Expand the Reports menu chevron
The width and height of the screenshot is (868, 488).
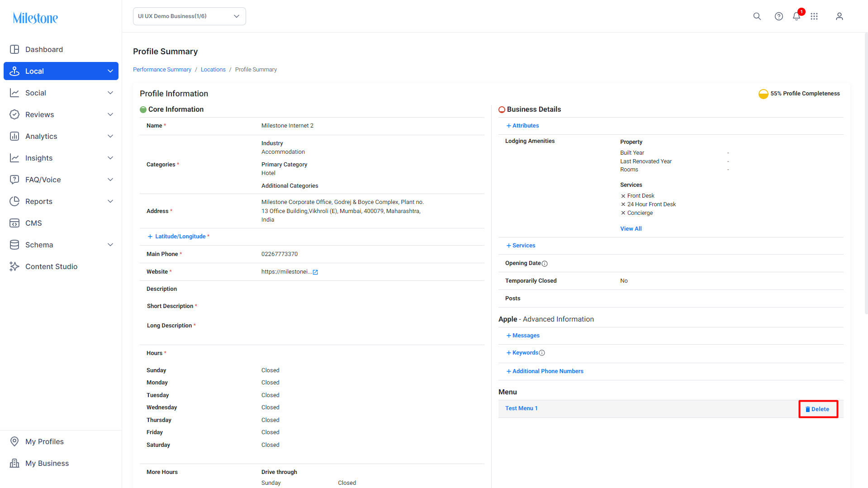110,201
